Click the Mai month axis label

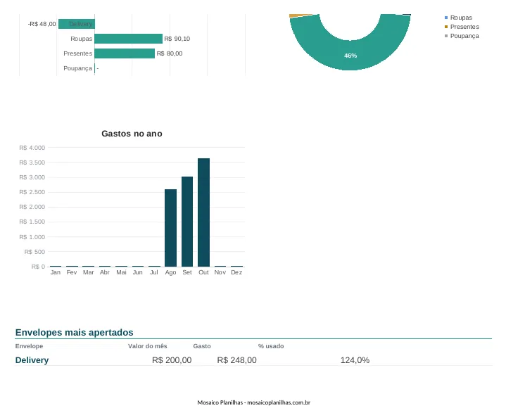121,272
